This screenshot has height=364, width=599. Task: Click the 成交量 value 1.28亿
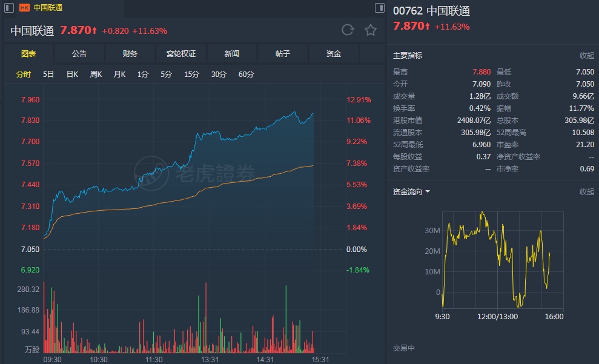point(480,96)
